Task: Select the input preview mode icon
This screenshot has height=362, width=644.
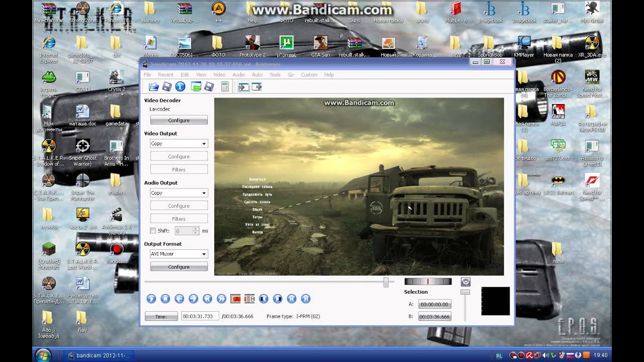Action: coord(244,87)
